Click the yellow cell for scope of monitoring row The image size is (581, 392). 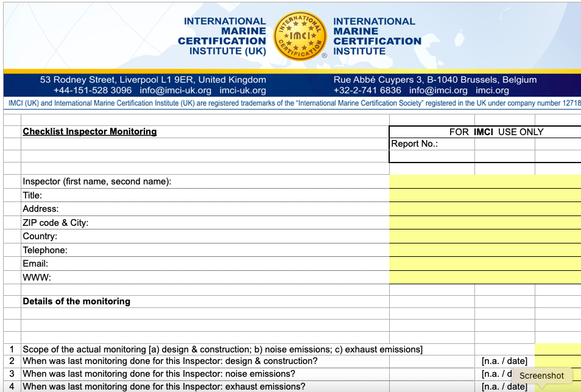557,349
